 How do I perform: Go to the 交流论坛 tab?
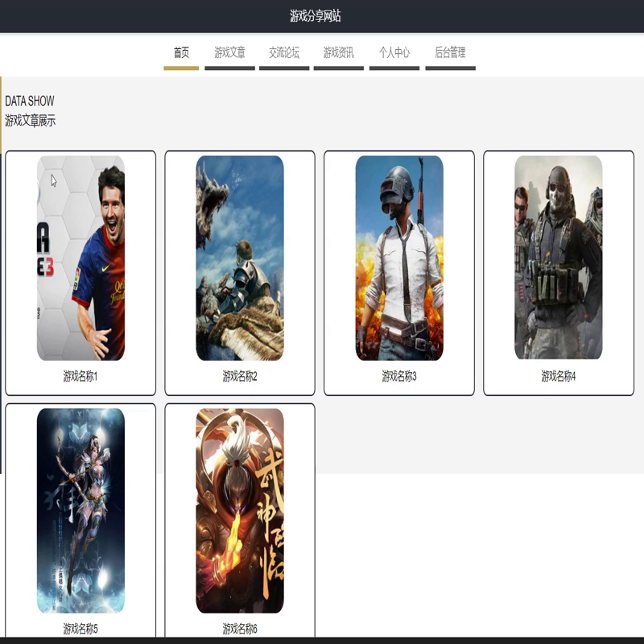[284, 52]
